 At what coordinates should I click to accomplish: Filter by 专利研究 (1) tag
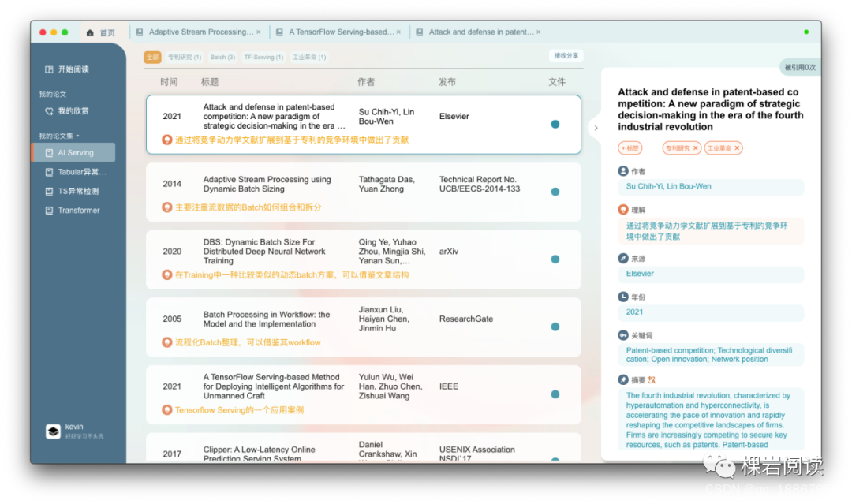[184, 57]
